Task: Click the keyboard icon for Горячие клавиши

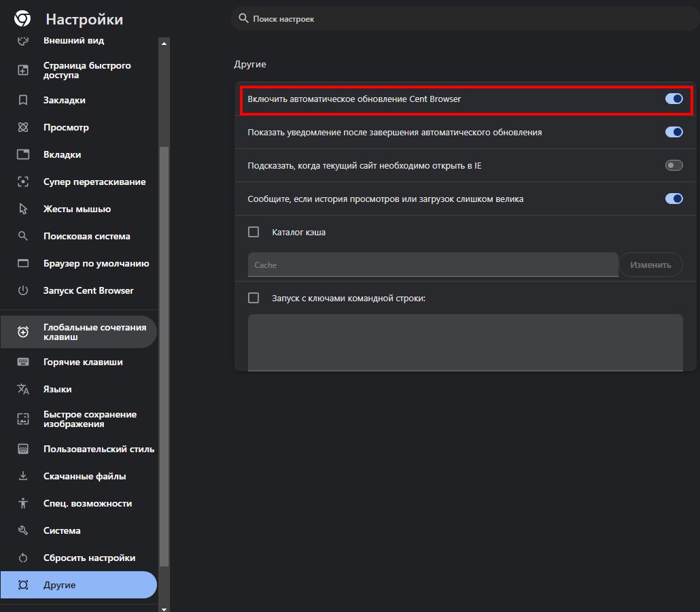Action: pos(23,362)
